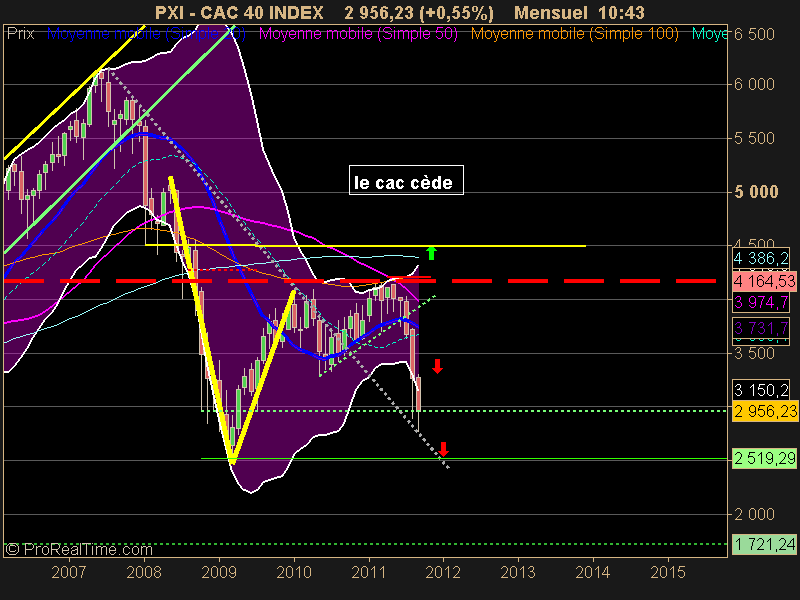Click the white '3 150,2' price label
800x600 pixels.
pos(761,390)
